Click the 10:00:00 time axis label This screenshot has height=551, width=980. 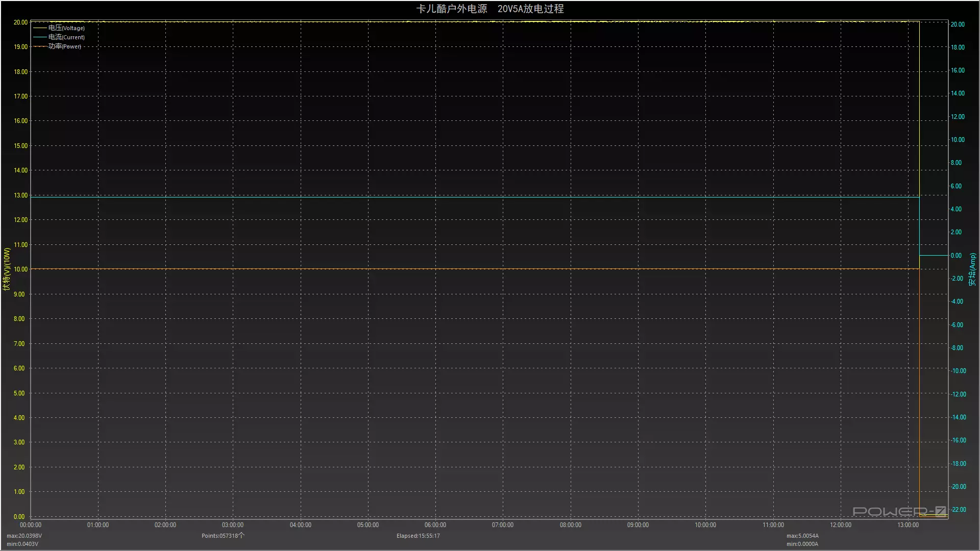tap(705, 525)
